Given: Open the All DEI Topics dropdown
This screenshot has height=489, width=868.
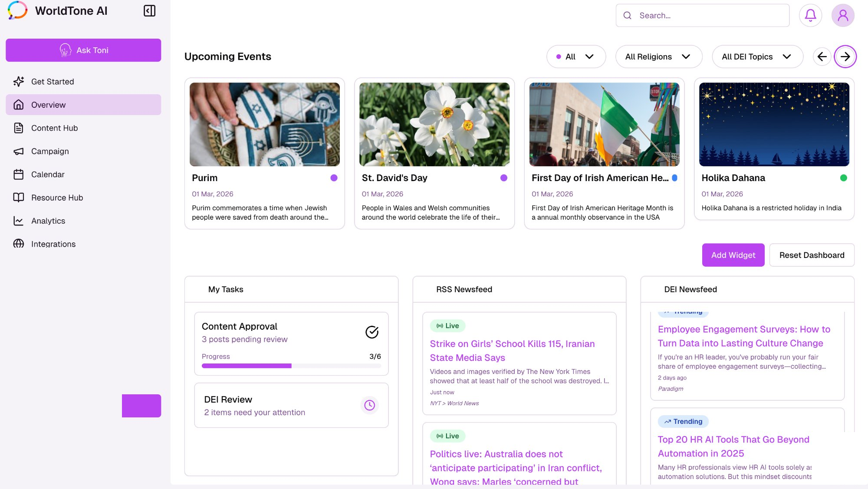Looking at the screenshot, I should [x=757, y=56].
